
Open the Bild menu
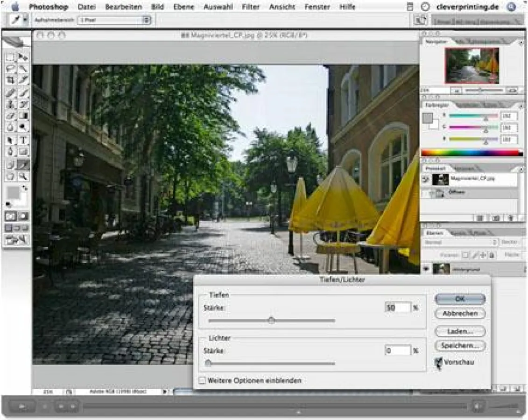[157, 7]
